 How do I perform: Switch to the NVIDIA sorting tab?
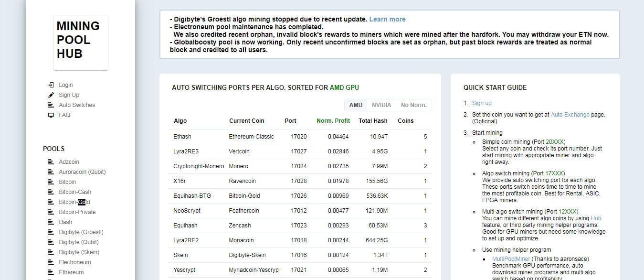381,105
